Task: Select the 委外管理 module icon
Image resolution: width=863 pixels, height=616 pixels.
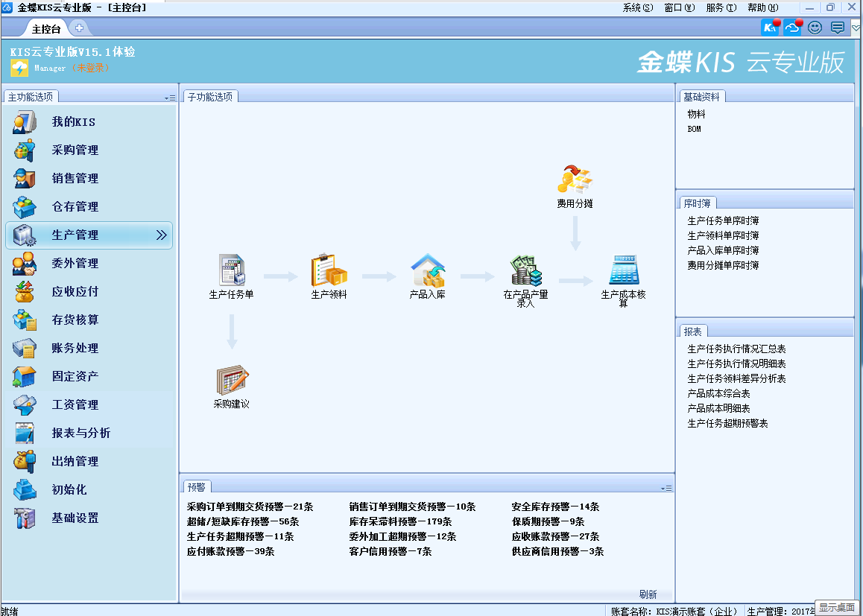Action: pyautogui.click(x=25, y=264)
